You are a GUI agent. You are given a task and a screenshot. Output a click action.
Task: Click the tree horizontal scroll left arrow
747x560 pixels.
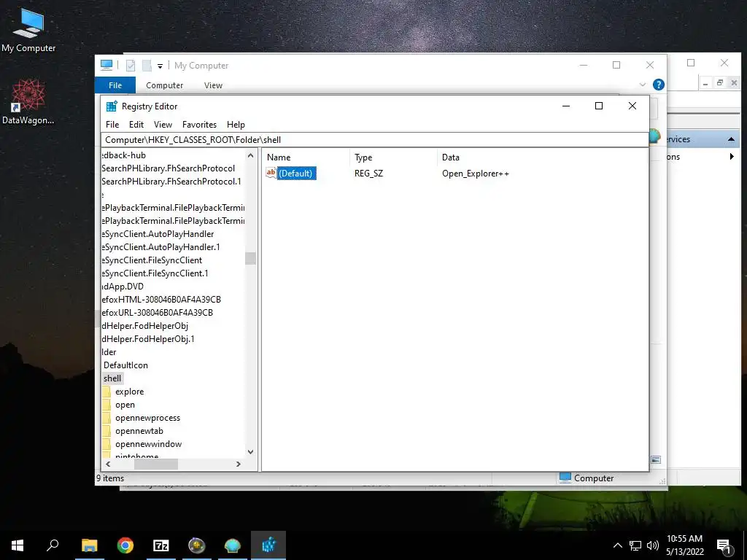pos(108,464)
